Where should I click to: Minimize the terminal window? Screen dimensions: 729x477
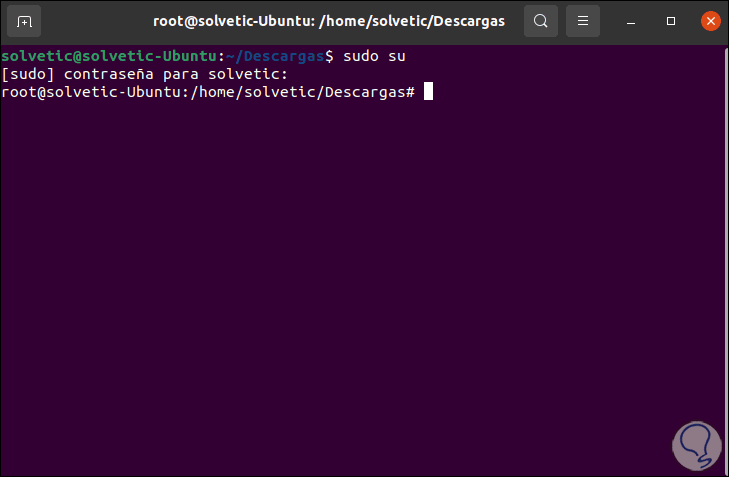pos(631,22)
